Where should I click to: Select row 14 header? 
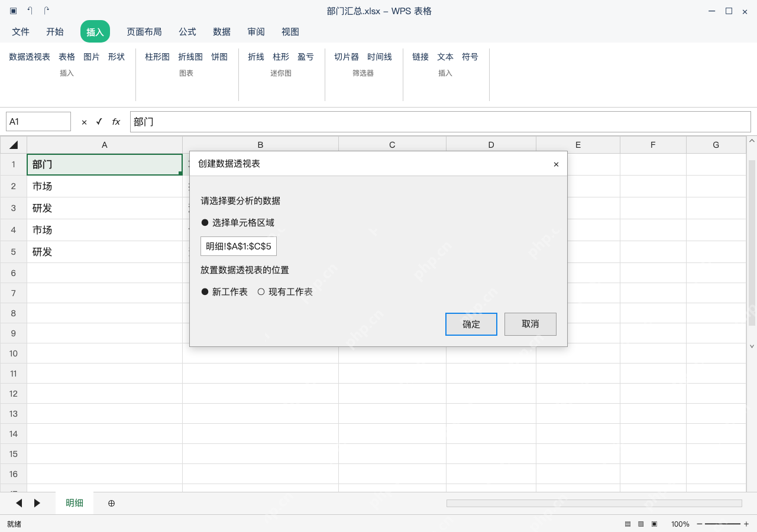pos(14,434)
